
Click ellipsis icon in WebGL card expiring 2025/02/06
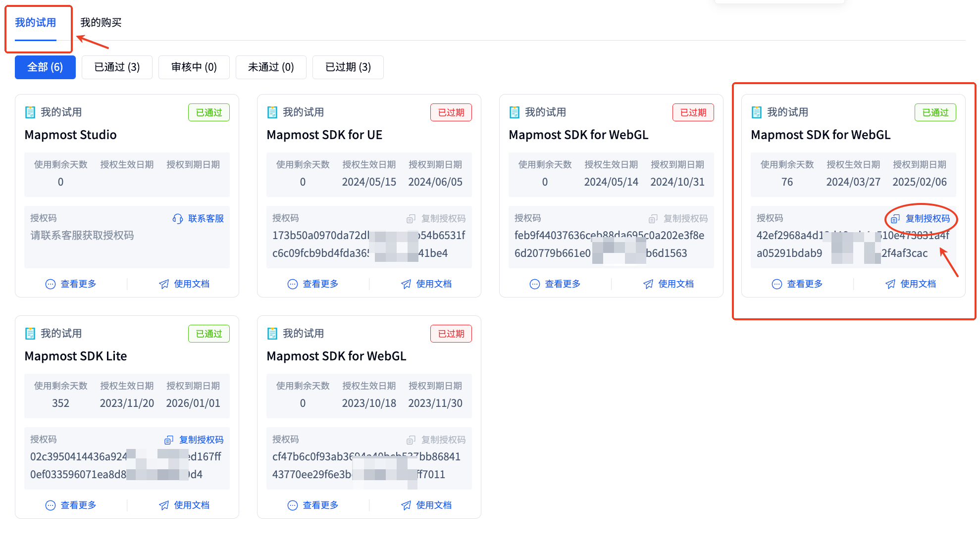click(x=777, y=284)
